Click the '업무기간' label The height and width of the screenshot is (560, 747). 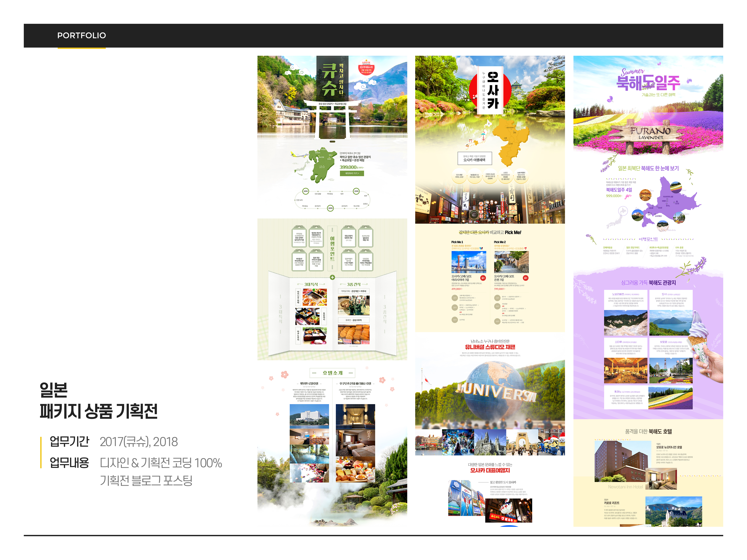[69, 442]
